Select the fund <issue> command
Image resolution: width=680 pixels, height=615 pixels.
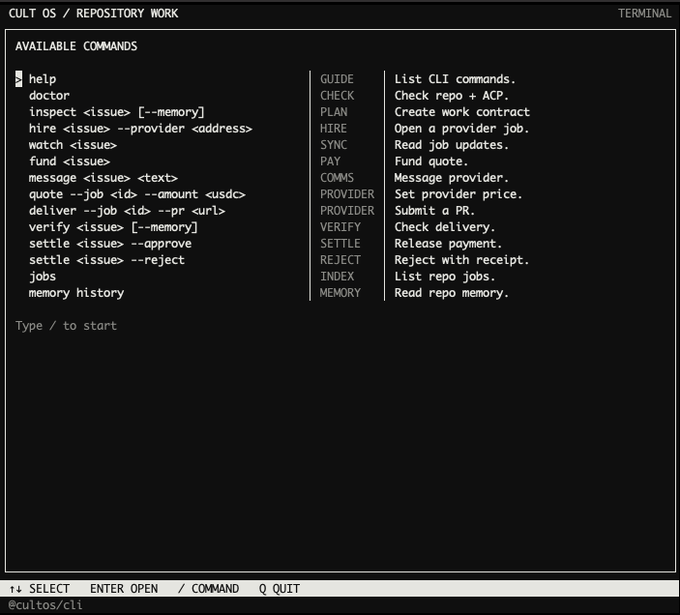pyautogui.click(x=69, y=161)
